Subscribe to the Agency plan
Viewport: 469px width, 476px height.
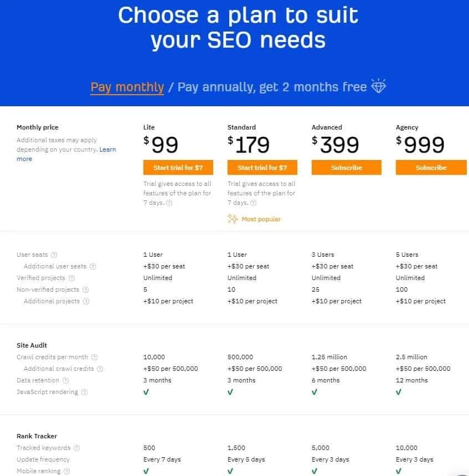[x=430, y=168]
